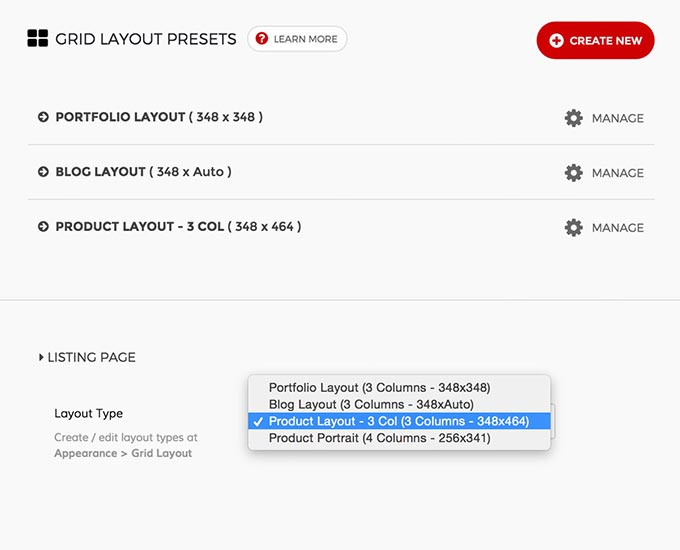Screen dimensions: 680x550
Task: Click the gear icon for Blog Layout
Action: pyautogui.click(x=574, y=173)
